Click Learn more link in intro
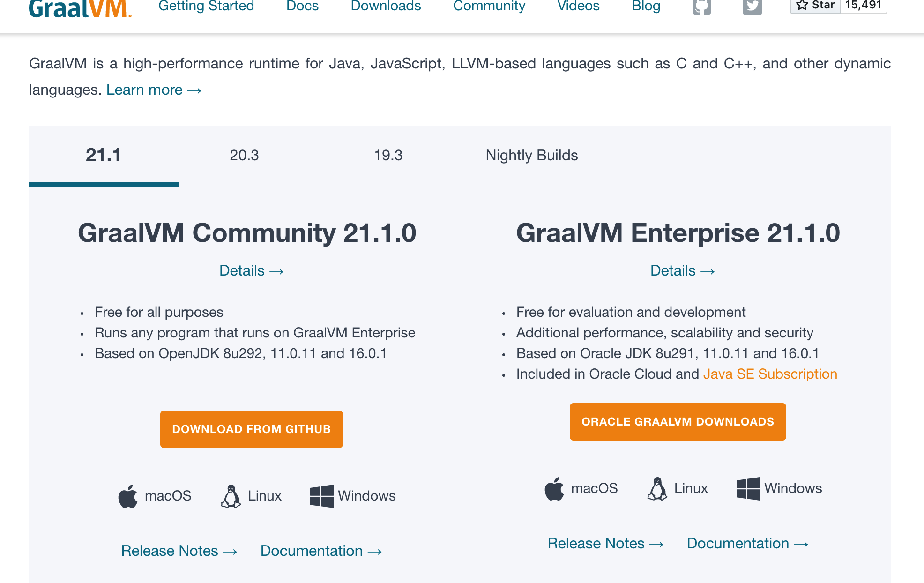The height and width of the screenshot is (583, 924). coord(154,90)
